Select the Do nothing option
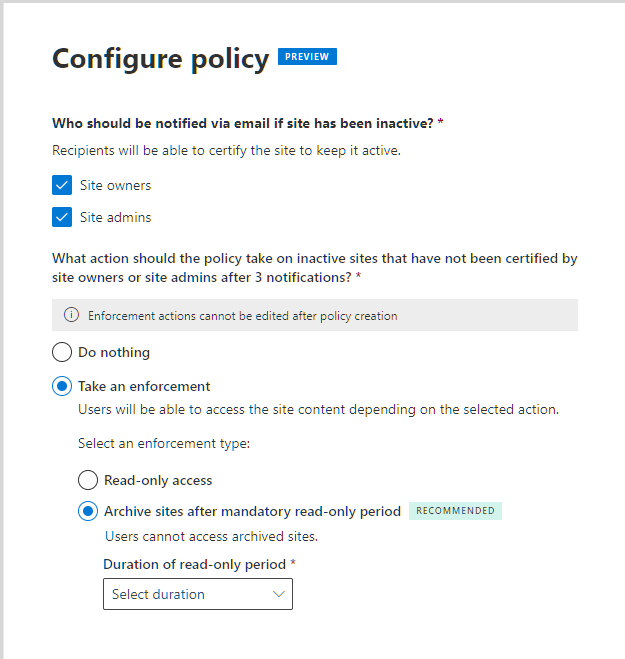625x659 pixels. (62, 352)
